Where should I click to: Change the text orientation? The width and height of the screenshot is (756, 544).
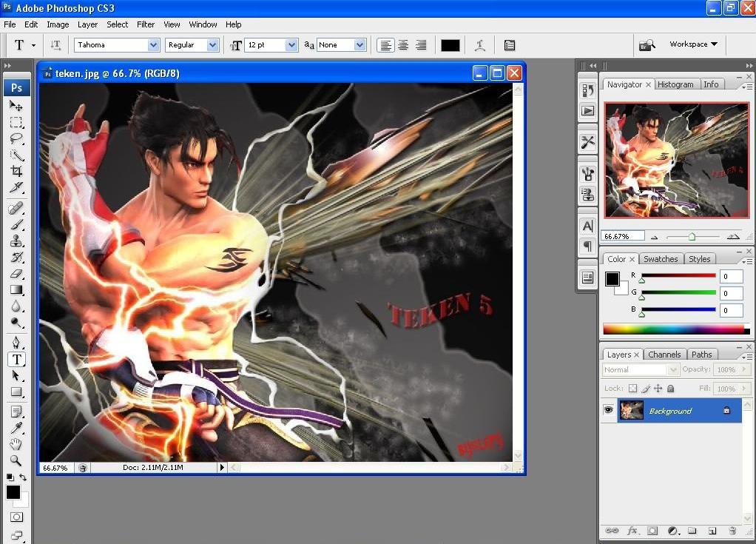point(55,45)
